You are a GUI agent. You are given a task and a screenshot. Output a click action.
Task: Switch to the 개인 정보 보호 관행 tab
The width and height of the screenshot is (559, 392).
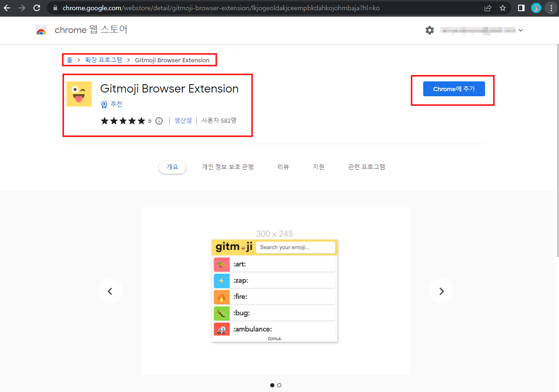tap(228, 167)
